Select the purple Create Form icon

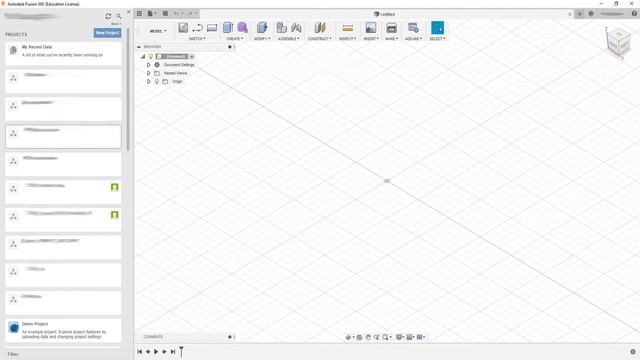pos(242,27)
